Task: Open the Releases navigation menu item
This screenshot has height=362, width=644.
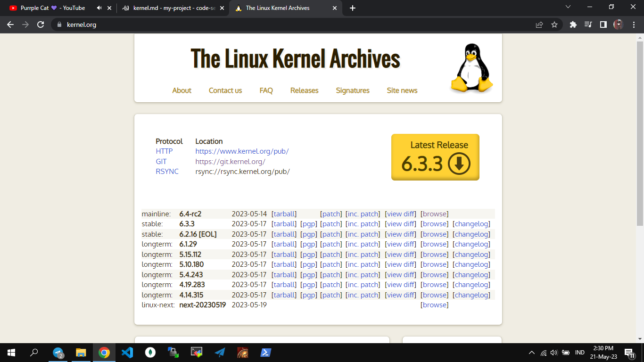Action: 304,90
